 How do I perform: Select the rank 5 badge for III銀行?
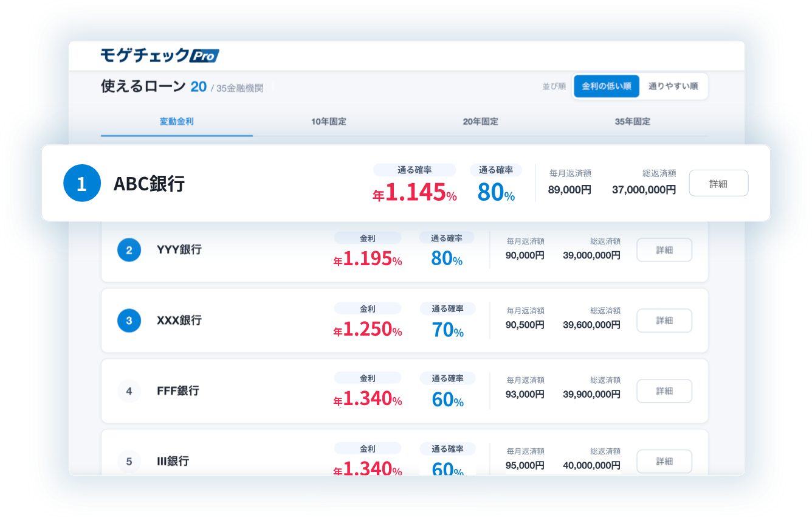click(x=129, y=462)
